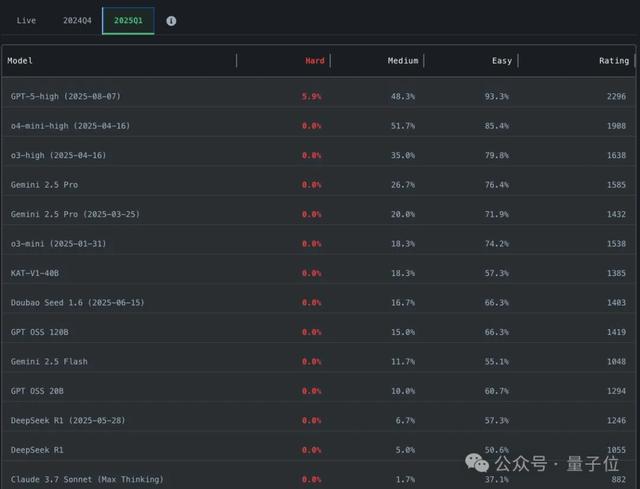Image resolution: width=640 pixels, height=489 pixels.
Task: Click the Gemini 2.5 Flash model name
Action: point(49,361)
